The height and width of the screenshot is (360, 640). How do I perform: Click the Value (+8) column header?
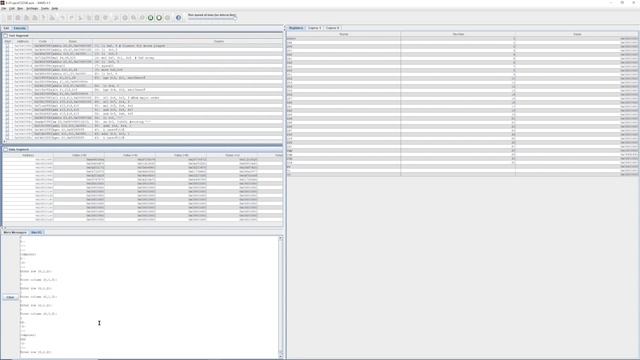[181, 155]
